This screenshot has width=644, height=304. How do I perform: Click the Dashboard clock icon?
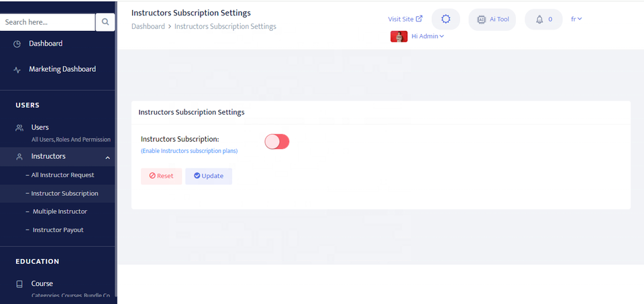click(17, 44)
